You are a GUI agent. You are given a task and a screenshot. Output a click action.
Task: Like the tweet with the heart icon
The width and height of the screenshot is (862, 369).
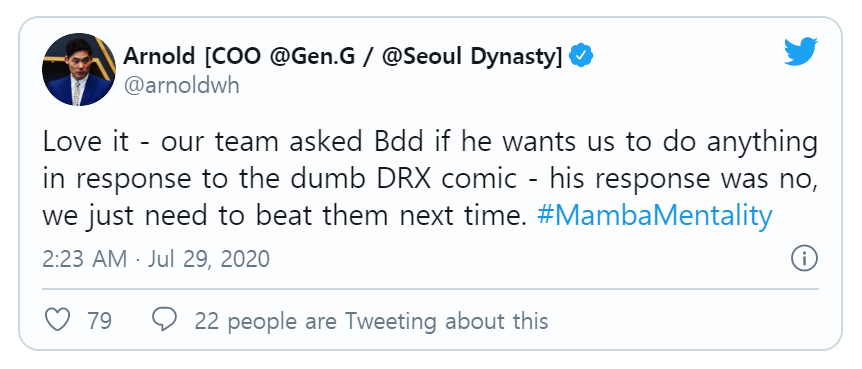[x=57, y=320]
